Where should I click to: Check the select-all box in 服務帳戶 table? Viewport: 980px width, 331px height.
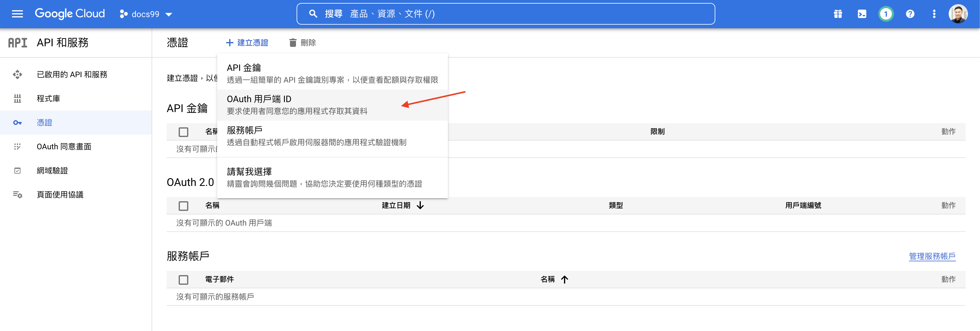pyautogui.click(x=183, y=280)
